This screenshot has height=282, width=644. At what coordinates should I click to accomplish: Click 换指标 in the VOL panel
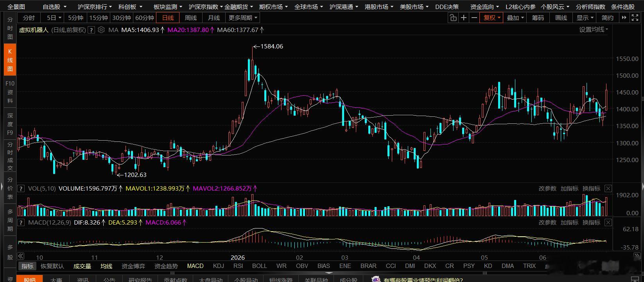(x=591, y=188)
